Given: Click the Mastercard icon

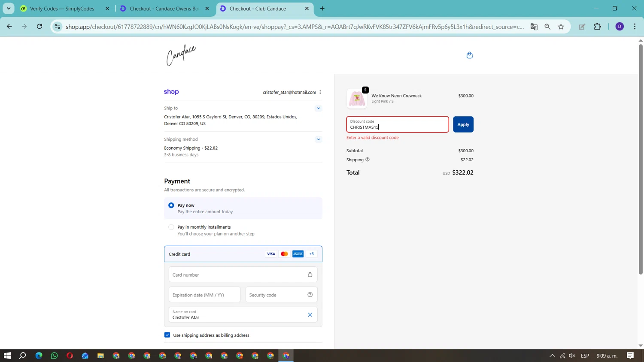Looking at the screenshot, I should pyautogui.click(x=284, y=254).
